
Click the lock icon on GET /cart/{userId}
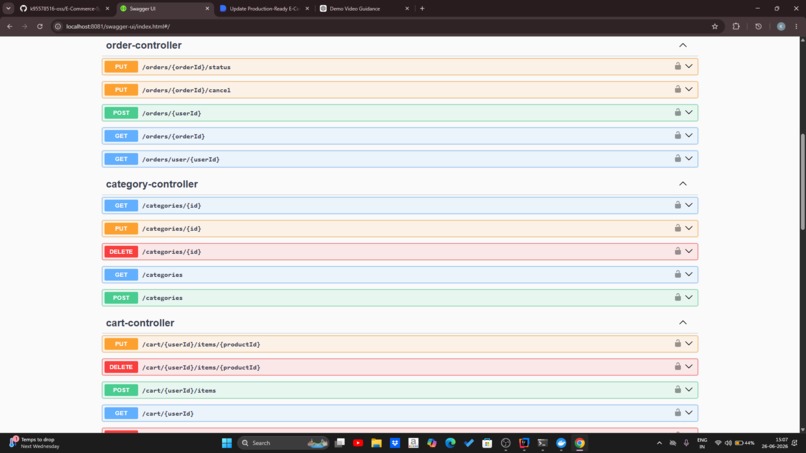pyautogui.click(x=677, y=413)
